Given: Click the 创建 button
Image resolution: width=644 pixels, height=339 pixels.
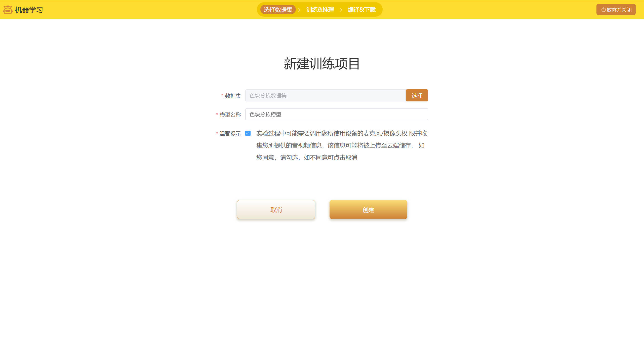Looking at the screenshot, I should pyautogui.click(x=368, y=210).
